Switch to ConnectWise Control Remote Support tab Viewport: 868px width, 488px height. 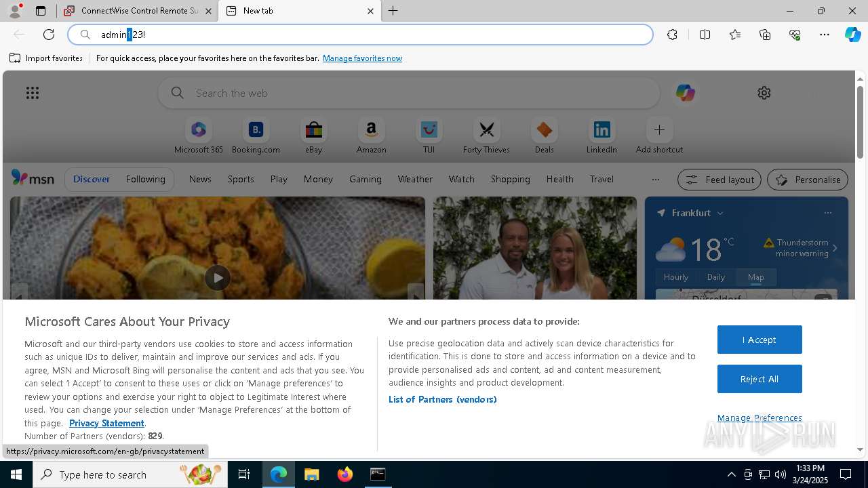138,11
